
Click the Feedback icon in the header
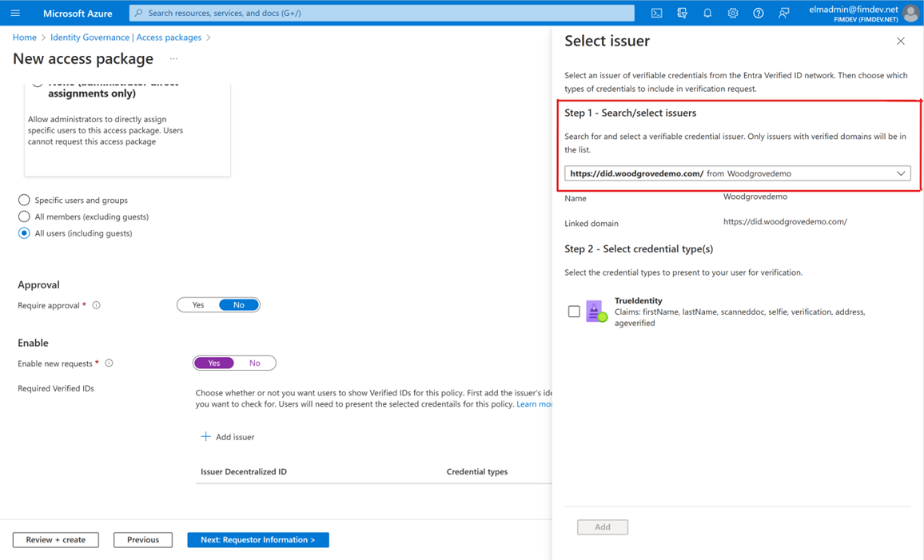tap(784, 13)
